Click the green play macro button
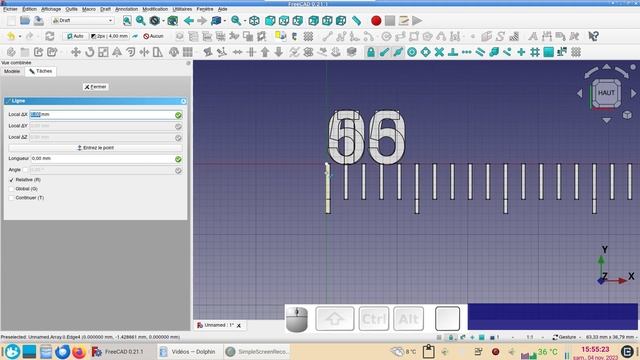This screenshot has width=640, height=360. pos(417,20)
